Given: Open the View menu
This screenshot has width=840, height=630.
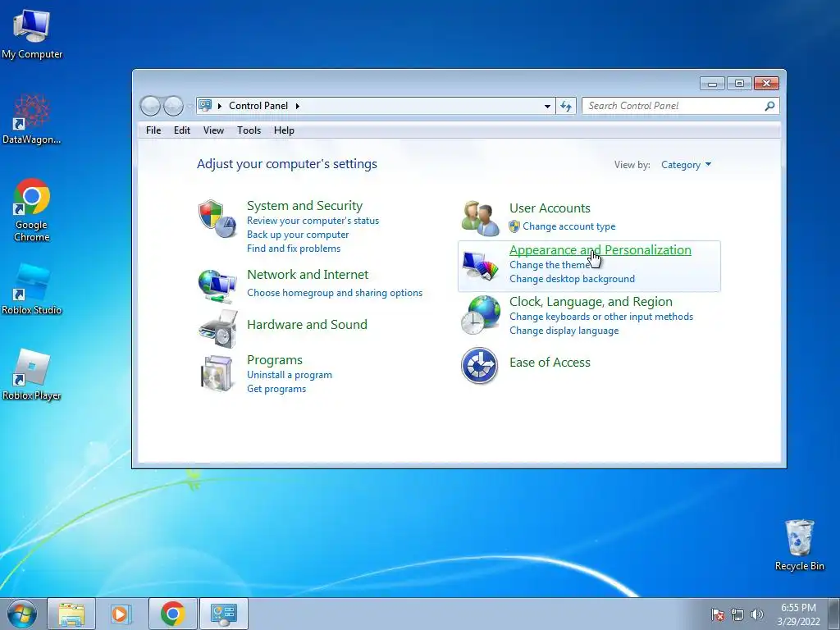Looking at the screenshot, I should point(213,130).
